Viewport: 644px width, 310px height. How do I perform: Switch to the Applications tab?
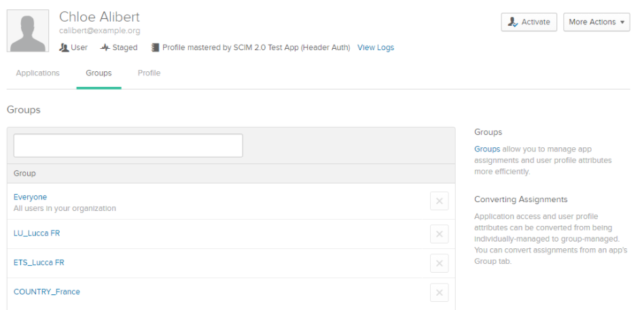coord(38,73)
